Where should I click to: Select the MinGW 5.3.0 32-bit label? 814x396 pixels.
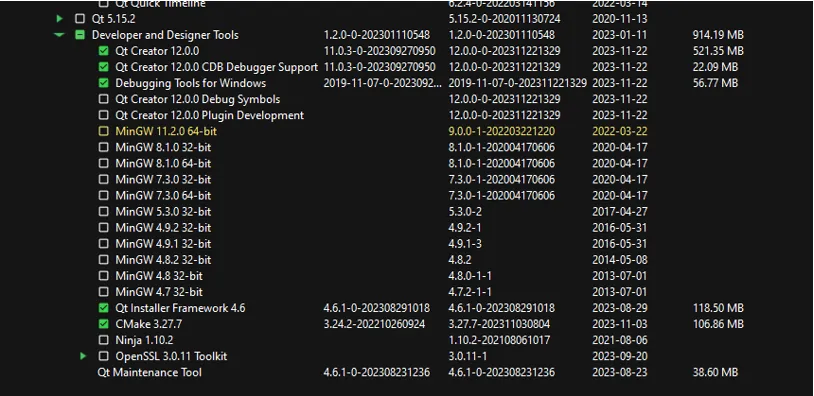[163, 212]
